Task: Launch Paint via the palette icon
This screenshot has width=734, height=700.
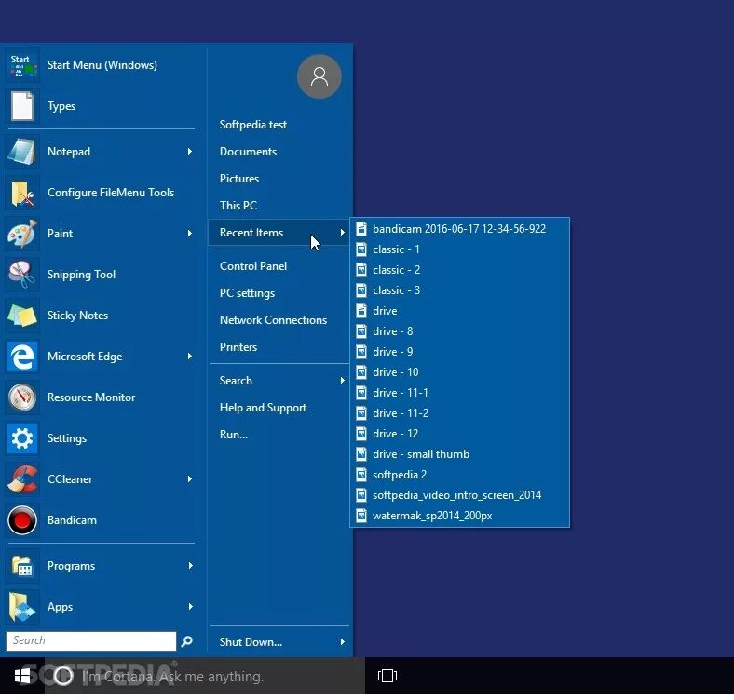Action: pyautogui.click(x=22, y=234)
